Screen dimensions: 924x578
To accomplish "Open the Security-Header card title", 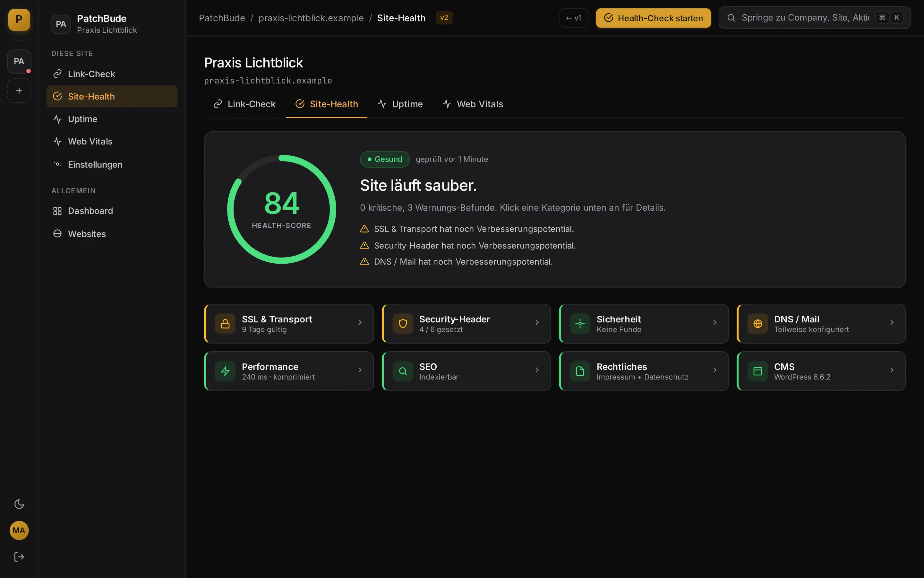I will 454,319.
